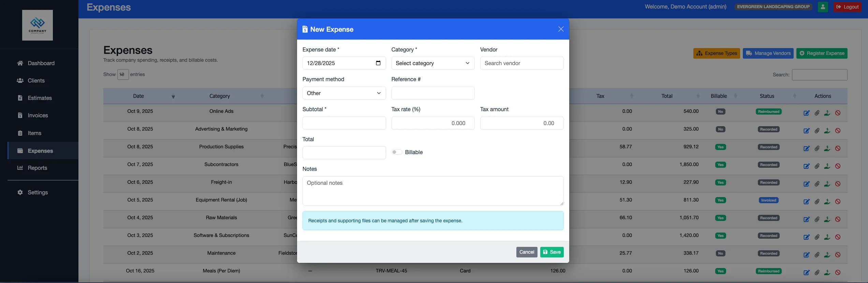Open Dashboard from the sidebar

coord(41,63)
